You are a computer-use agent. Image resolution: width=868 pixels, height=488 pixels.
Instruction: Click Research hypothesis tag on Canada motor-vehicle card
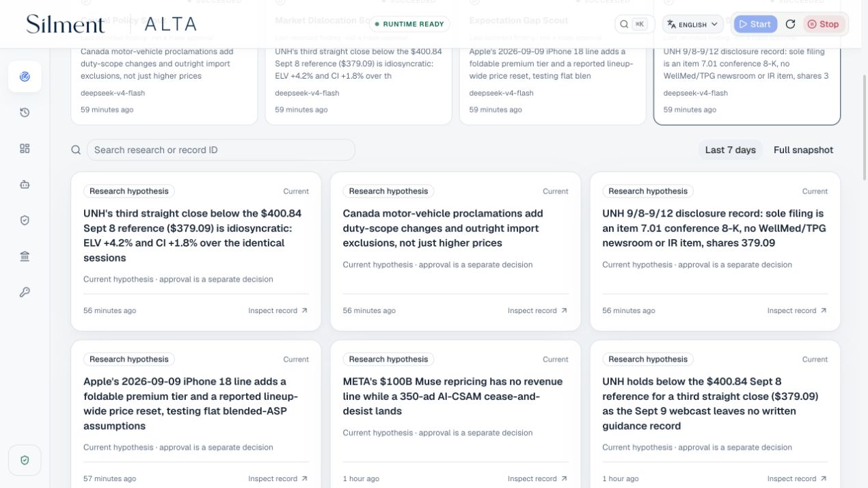tap(388, 191)
